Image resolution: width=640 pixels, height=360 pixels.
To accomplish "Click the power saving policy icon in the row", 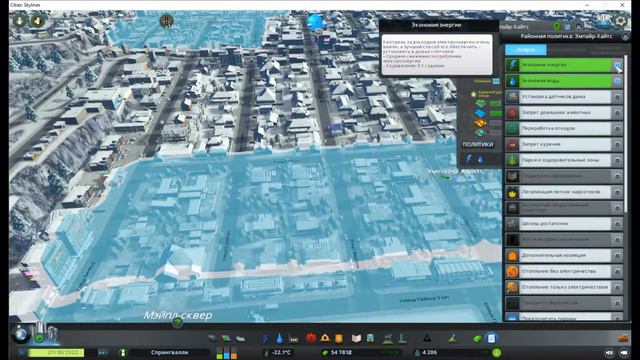I will pyautogui.click(x=512, y=65).
